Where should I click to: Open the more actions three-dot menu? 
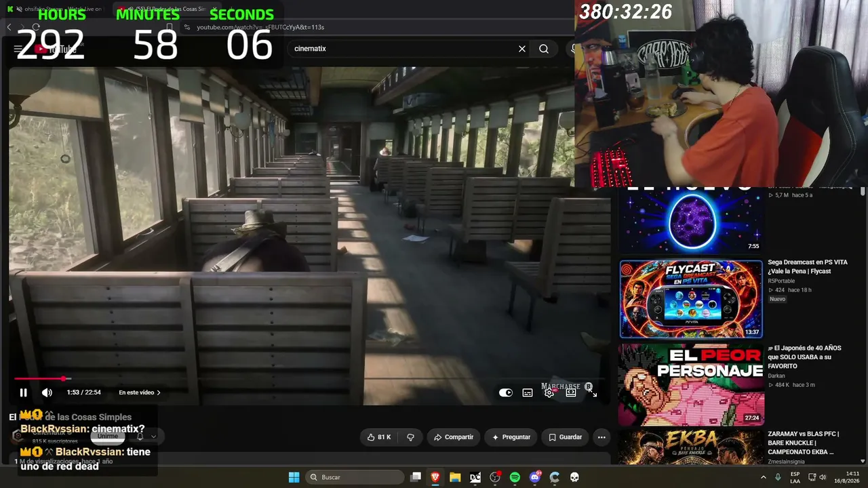tap(601, 437)
